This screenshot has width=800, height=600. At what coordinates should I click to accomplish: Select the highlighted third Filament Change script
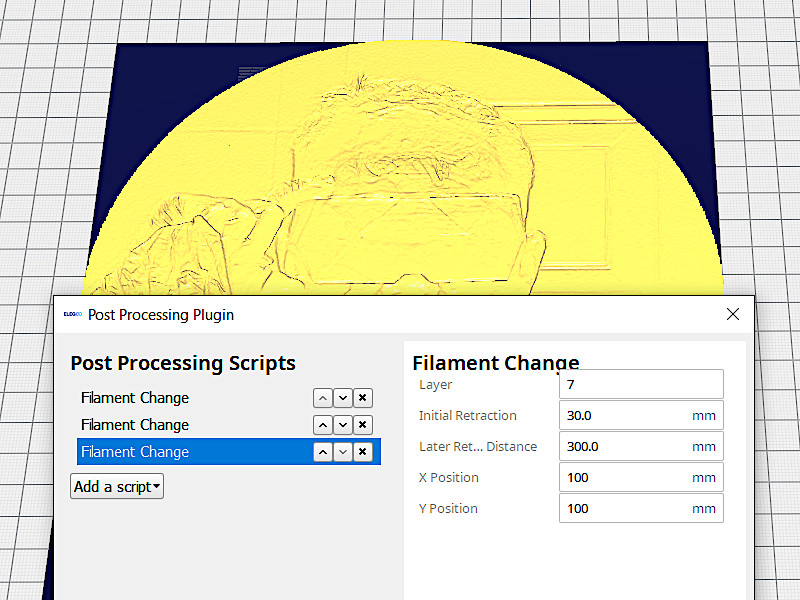[229, 452]
